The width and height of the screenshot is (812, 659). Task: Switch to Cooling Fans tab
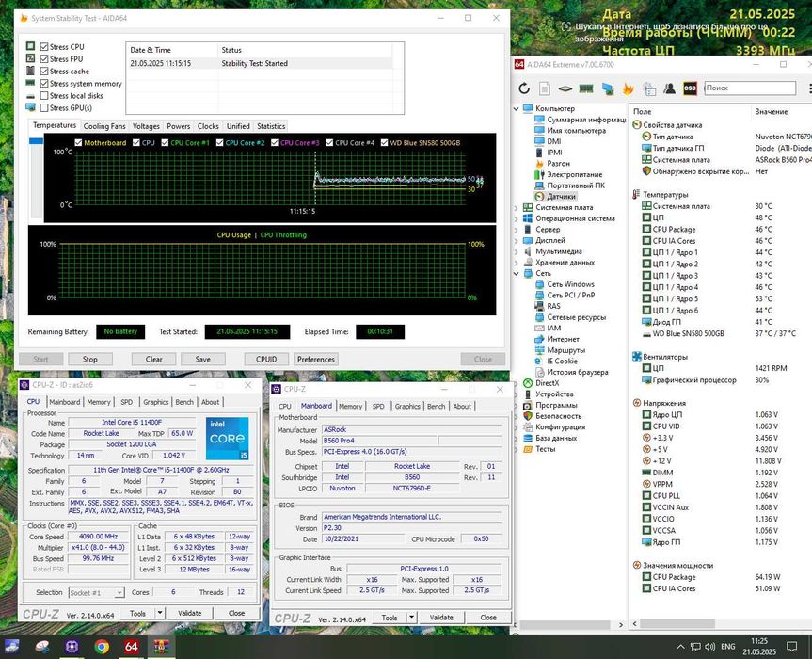pos(104,126)
